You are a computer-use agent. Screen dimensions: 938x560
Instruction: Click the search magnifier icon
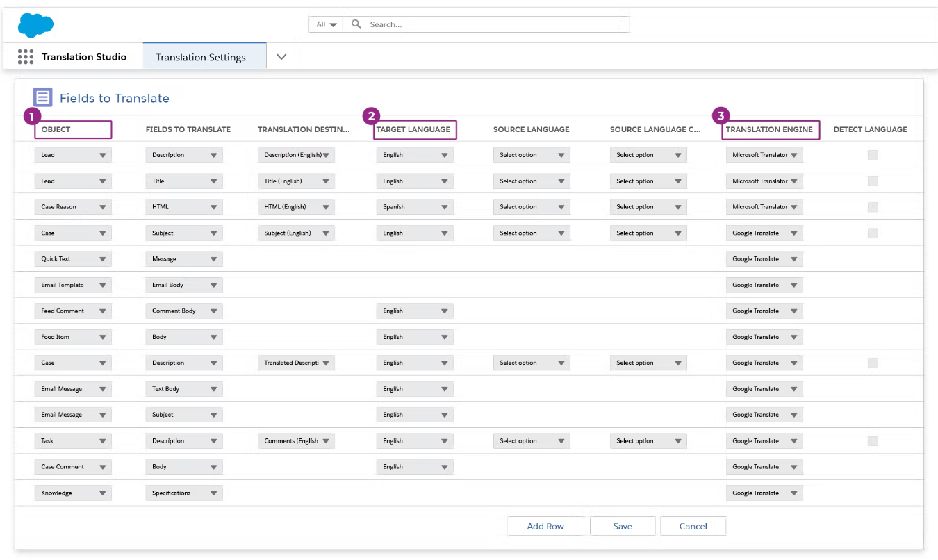coord(356,24)
